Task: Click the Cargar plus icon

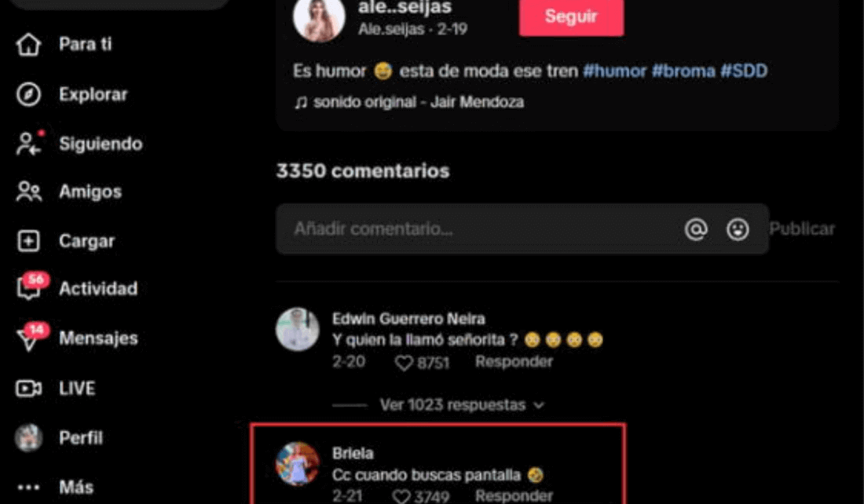Action: coord(28,241)
